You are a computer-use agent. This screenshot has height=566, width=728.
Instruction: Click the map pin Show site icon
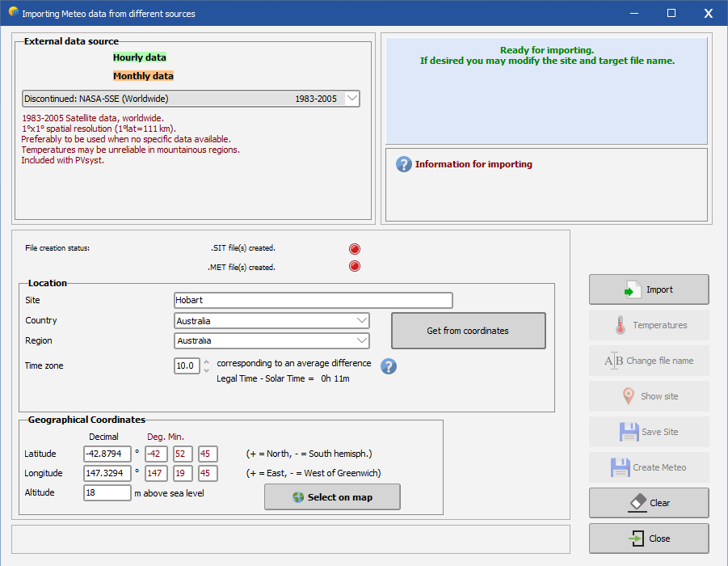(628, 396)
